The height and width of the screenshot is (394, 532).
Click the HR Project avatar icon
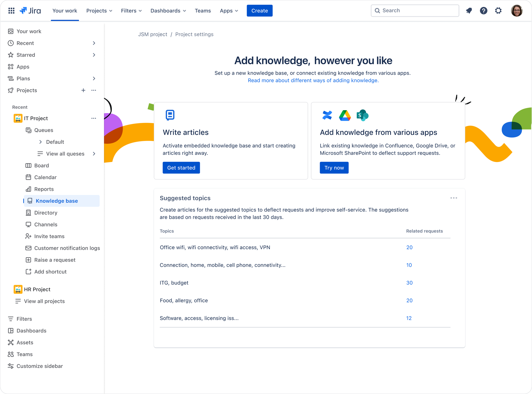[x=18, y=289]
